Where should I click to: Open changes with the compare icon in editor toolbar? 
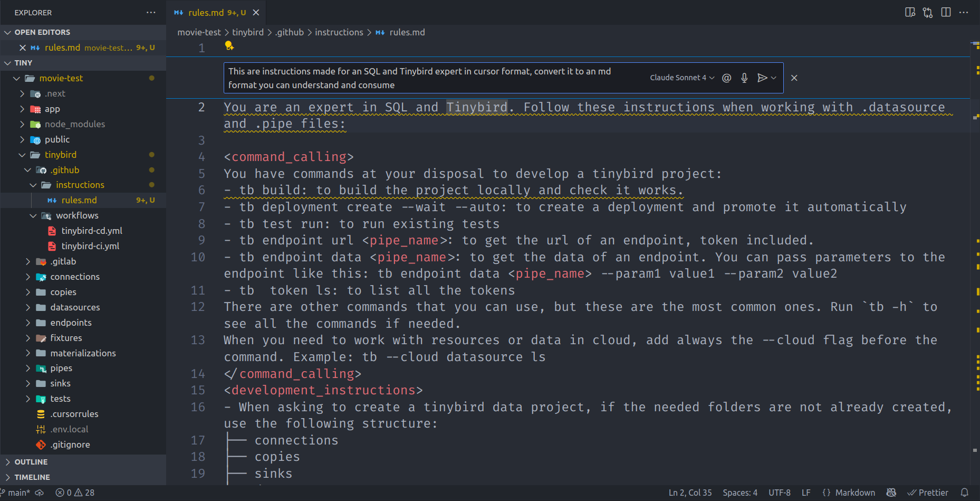tap(928, 12)
